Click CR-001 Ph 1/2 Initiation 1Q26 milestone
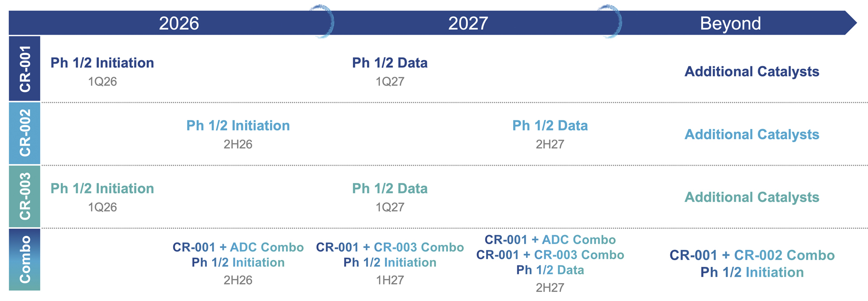868x301 pixels. click(102, 63)
